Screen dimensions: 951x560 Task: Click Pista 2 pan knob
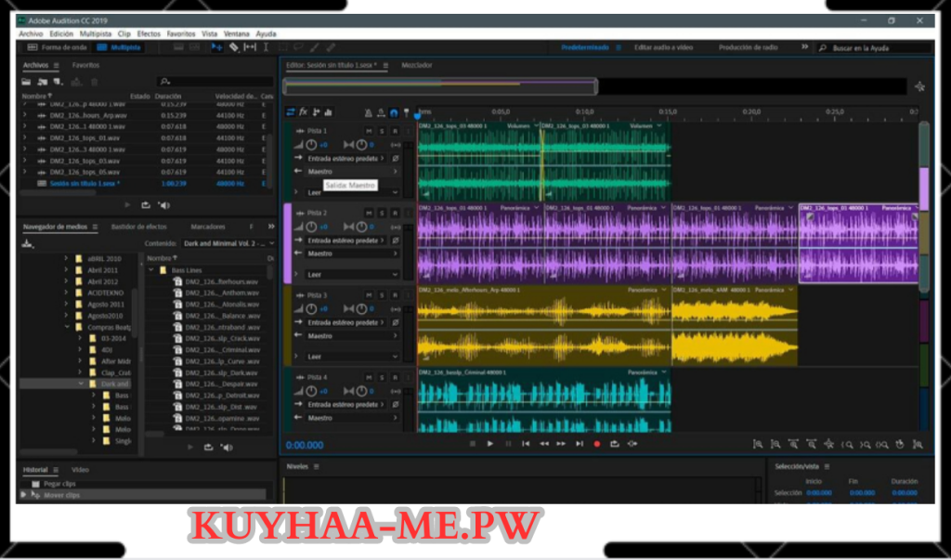pos(361,227)
